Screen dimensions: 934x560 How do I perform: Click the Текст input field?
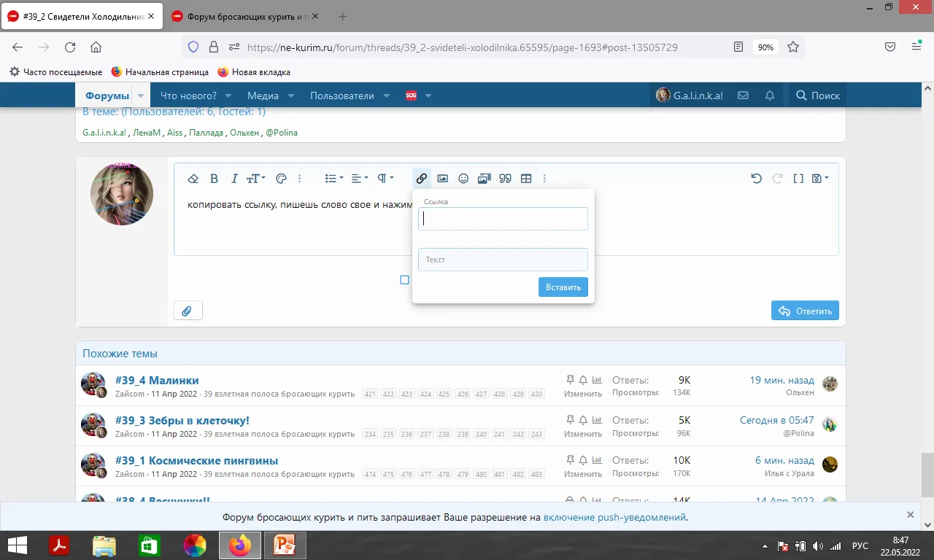503,260
